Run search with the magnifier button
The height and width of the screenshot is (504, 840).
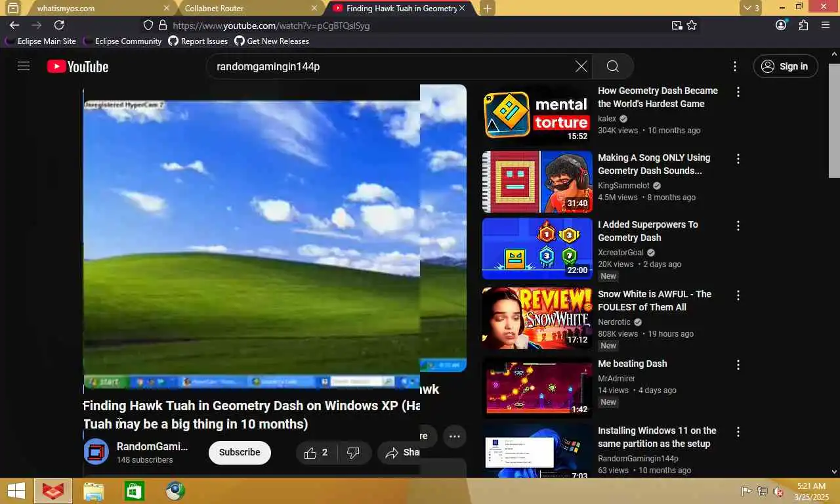point(613,66)
